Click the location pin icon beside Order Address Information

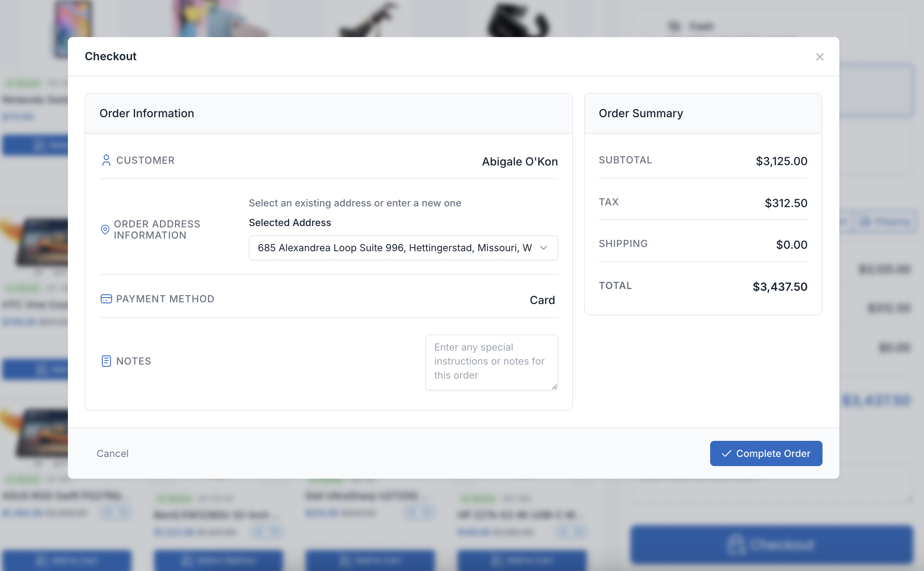(x=106, y=229)
